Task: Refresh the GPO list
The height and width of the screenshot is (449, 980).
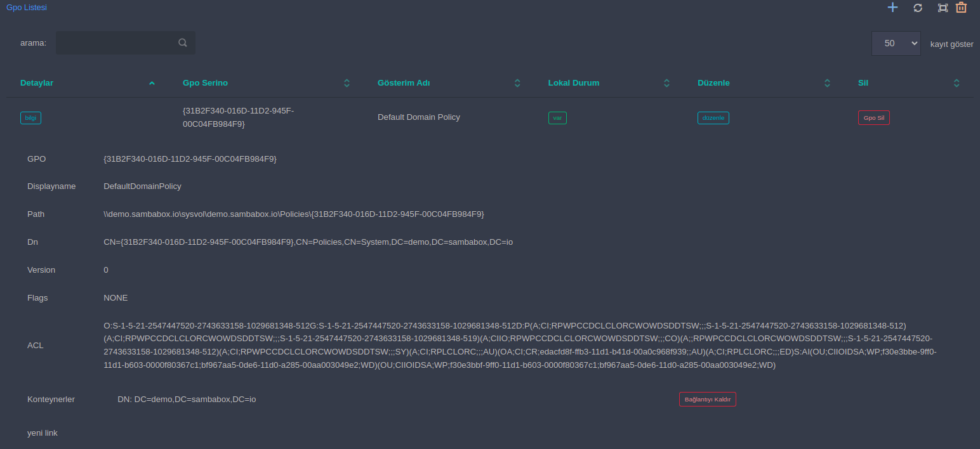Action: (x=918, y=8)
